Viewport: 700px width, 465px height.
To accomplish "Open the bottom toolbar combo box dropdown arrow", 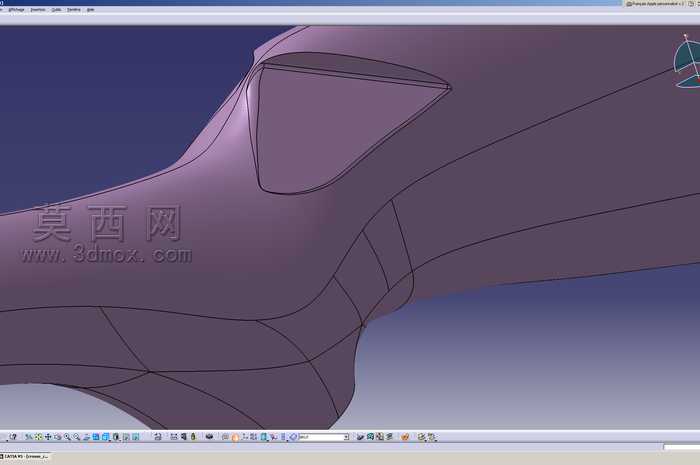I will point(346,437).
